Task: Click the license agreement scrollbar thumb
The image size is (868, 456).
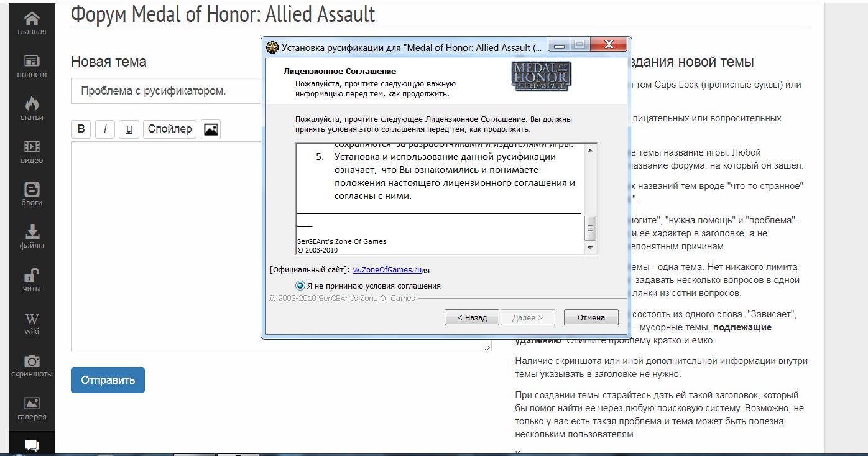Action: 591,228
